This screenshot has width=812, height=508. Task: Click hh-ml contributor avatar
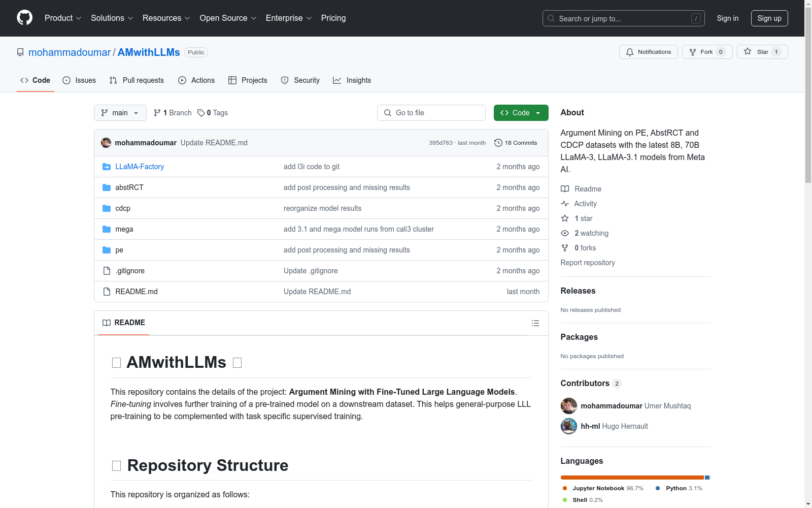tap(569, 426)
